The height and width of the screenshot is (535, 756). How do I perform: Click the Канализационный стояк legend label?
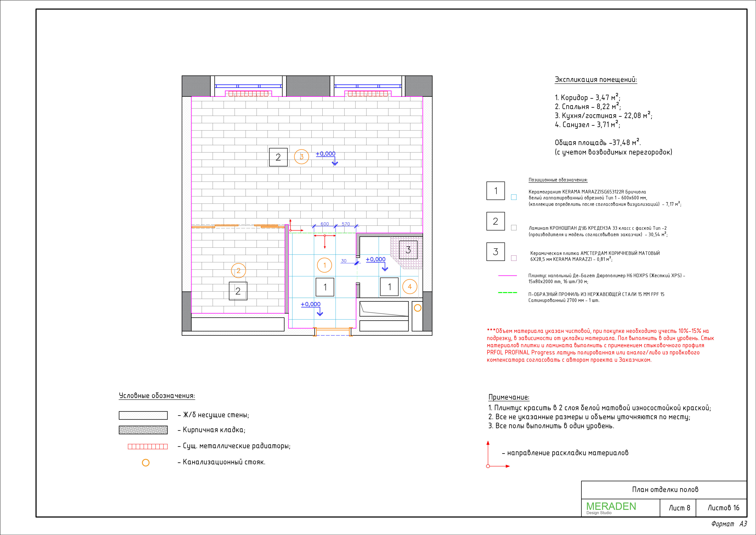[x=221, y=462]
